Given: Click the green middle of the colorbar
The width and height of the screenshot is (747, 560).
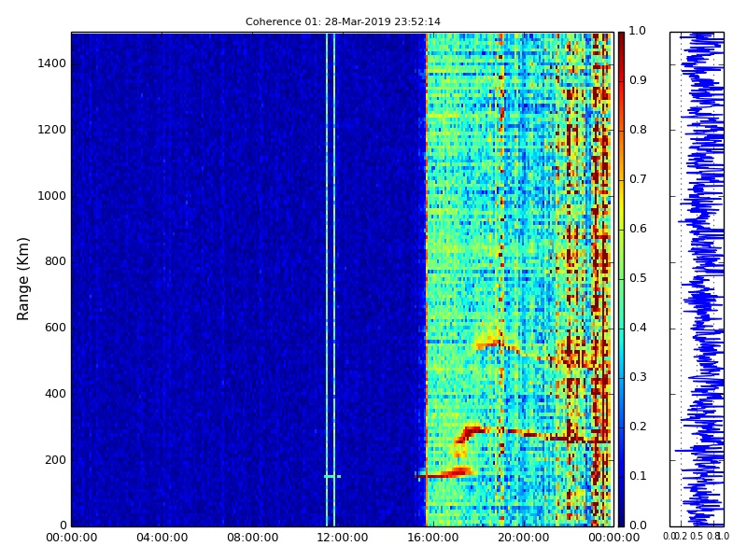Looking at the screenshot, I should pyautogui.click(x=621, y=278).
